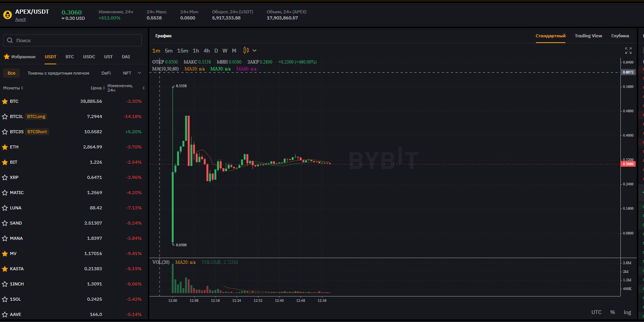Toggle favorite star for BIT
Image resolution: width=644 pixels, height=322 pixels.
5,162
